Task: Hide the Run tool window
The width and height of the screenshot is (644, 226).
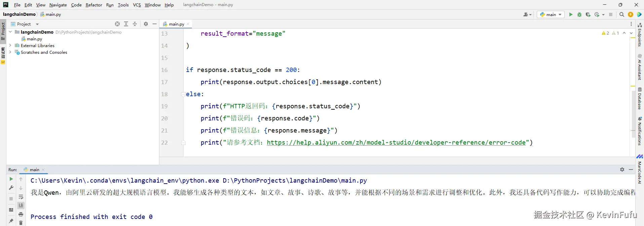Action: [631, 169]
